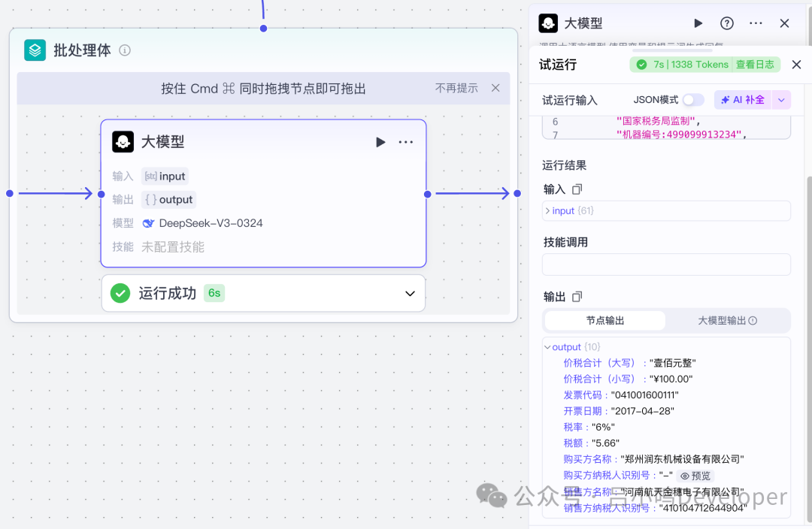Click 不再提示 in the hint banner
This screenshot has width=812, height=529.
pyautogui.click(x=456, y=88)
